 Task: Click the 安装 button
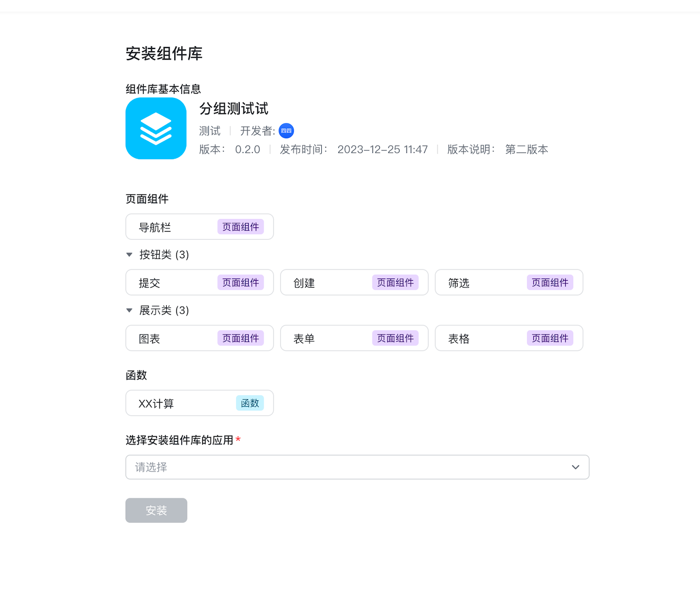[x=156, y=510]
